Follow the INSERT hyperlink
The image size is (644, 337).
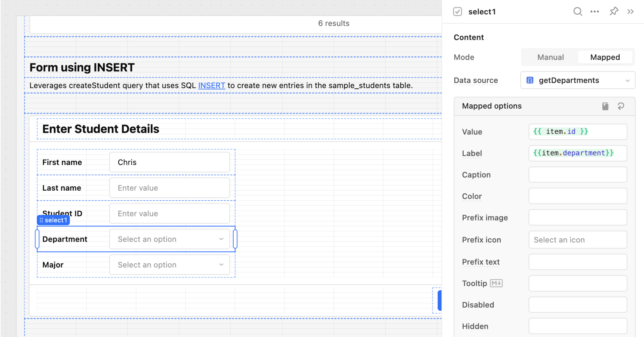[x=212, y=86]
